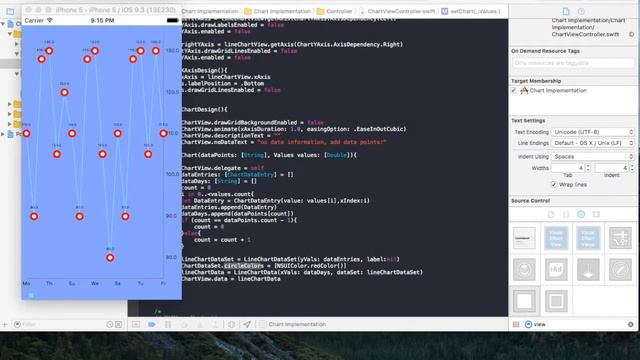Adjust the Tab width stepper
The image size is (640, 360).
[x=588, y=168]
